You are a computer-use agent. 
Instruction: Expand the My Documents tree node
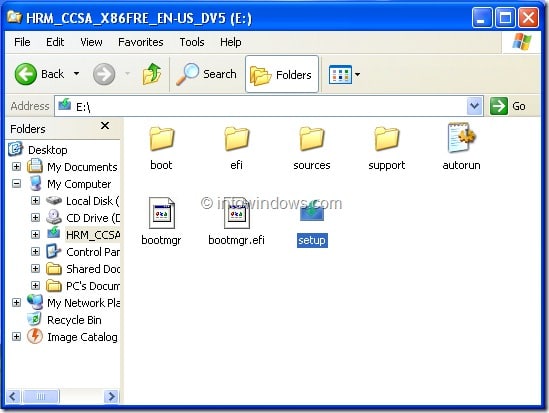coord(16,166)
